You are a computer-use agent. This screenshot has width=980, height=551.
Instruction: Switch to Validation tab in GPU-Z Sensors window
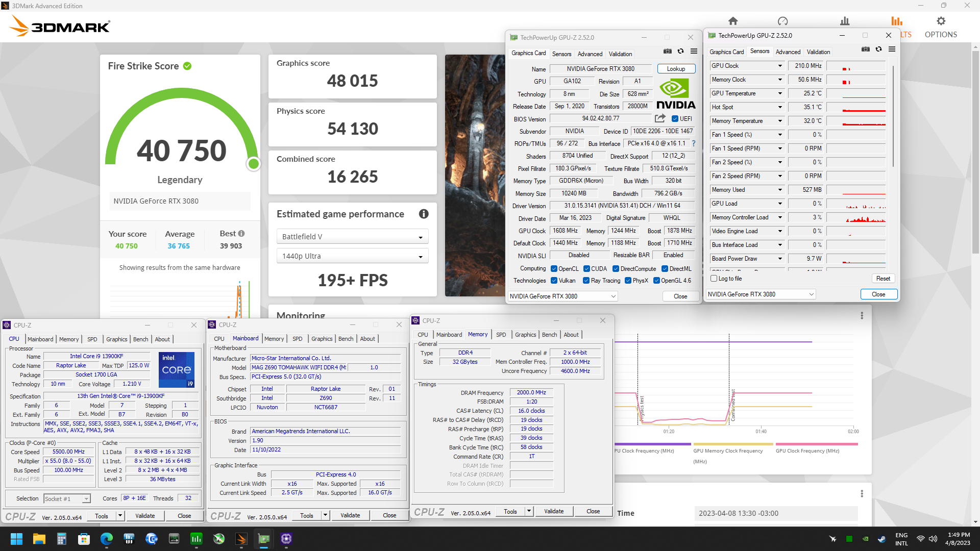[818, 52]
